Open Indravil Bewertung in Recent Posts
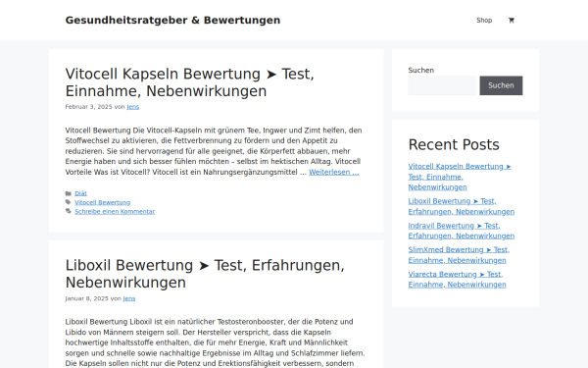The width and height of the screenshot is (588, 368). coord(462,231)
